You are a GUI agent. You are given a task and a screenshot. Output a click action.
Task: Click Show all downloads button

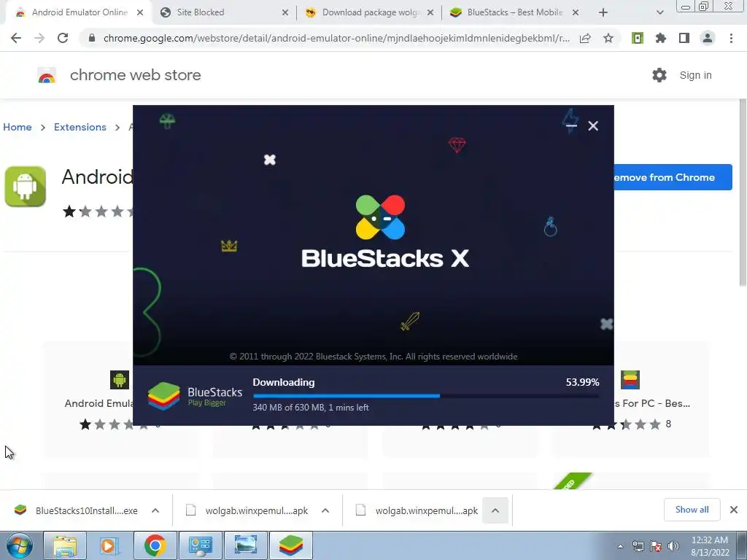point(692,510)
